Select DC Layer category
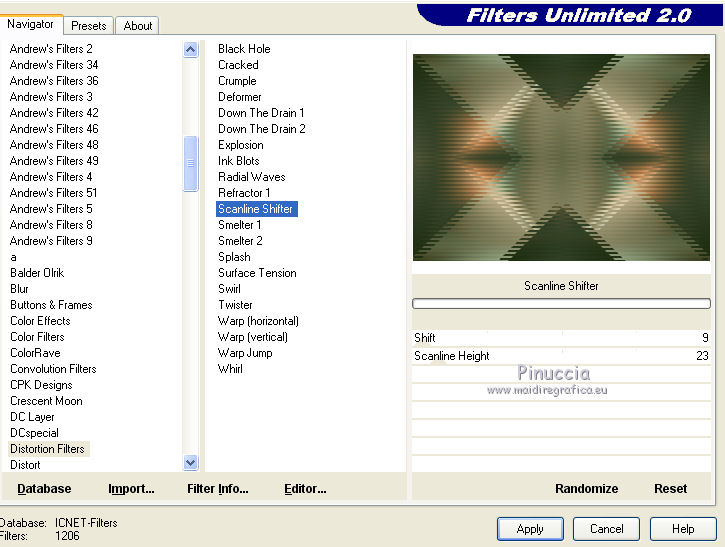725x547 pixels. click(32, 417)
